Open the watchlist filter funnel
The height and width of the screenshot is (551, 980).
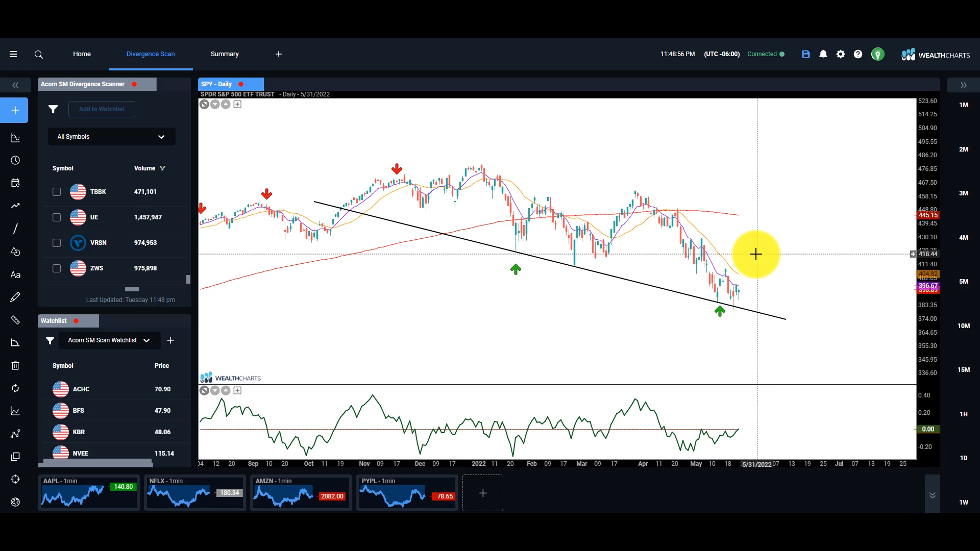tap(50, 341)
